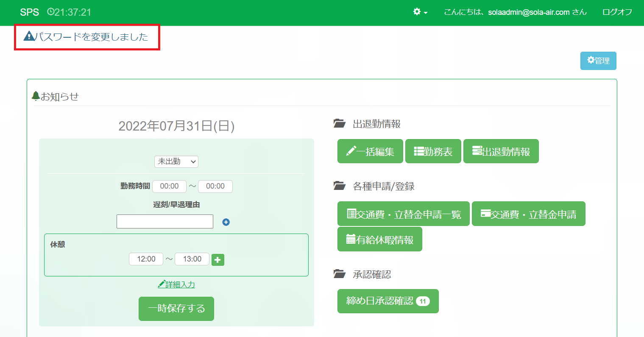Click ログオフ in the top bar
This screenshot has width=644, height=337.
pyautogui.click(x=617, y=12)
